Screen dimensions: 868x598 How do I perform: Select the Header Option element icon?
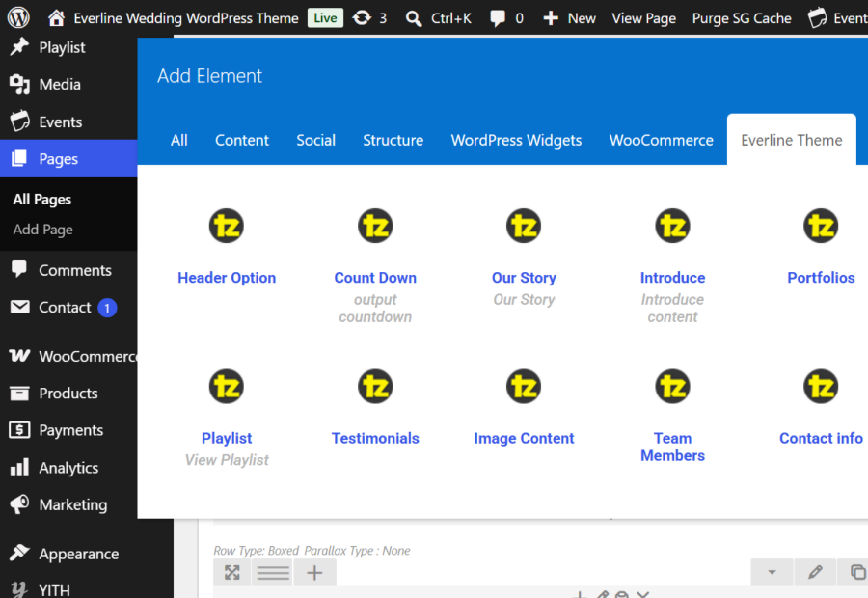coord(227,226)
